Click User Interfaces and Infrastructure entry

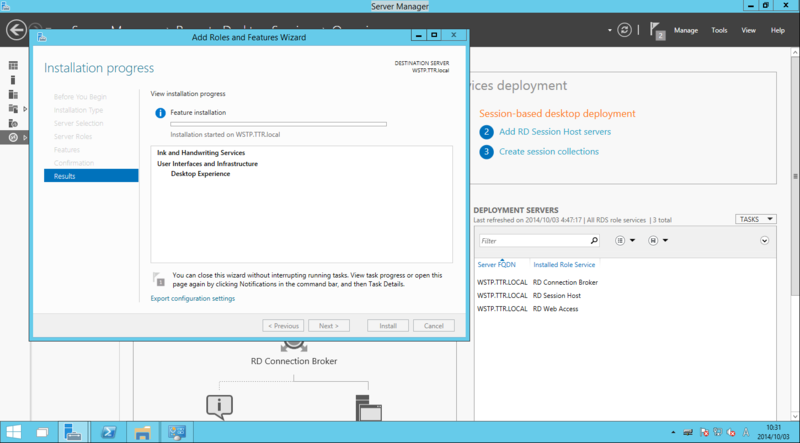click(x=207, y=164)
